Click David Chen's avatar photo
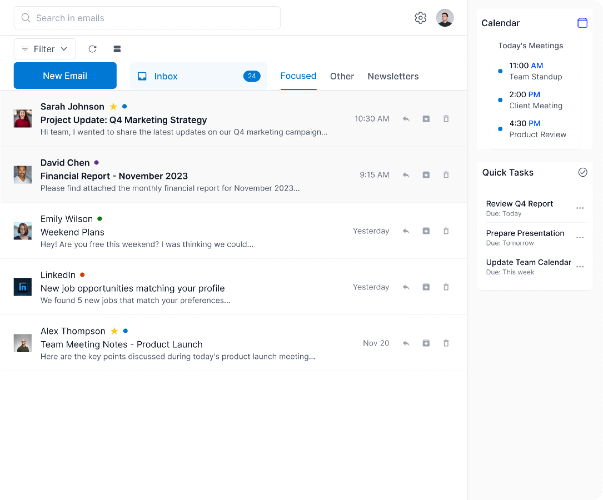 point(23,175)
